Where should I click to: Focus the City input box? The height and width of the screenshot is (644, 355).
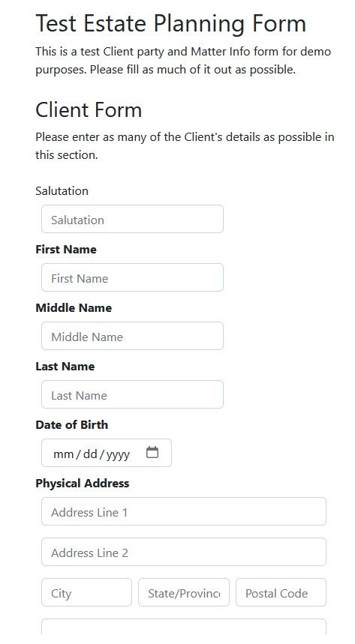tap(86, 592)
